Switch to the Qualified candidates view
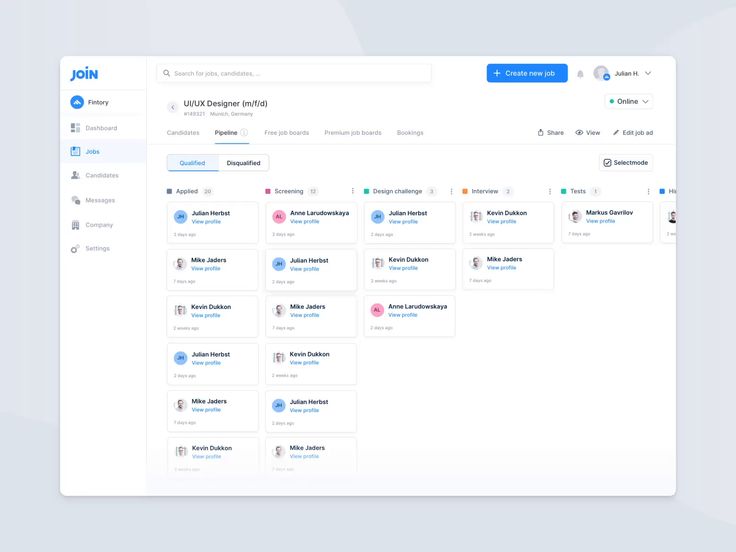 pyautogui.click(x=192, y=163)
